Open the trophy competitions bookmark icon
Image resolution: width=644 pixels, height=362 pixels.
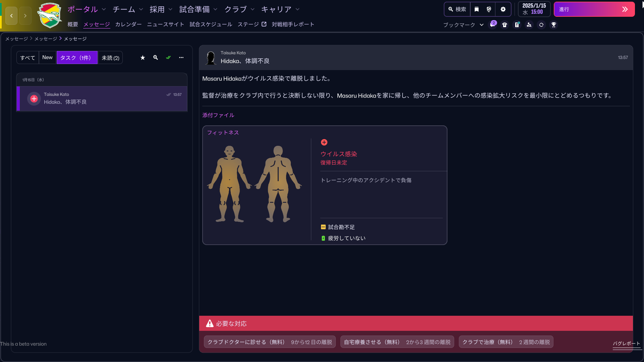click(x=554, y=25)
